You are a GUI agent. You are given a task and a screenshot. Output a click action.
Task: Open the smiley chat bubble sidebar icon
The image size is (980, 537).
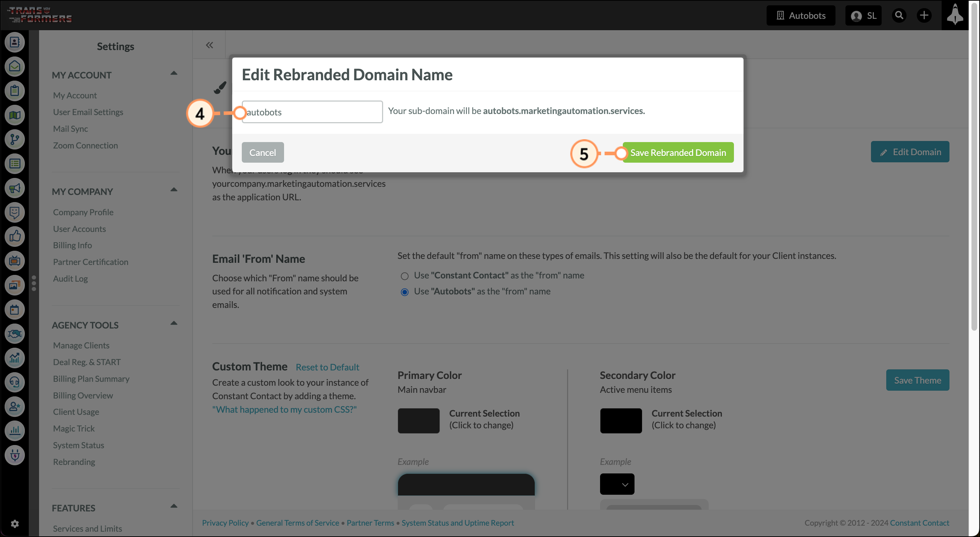tap(15, 212)
